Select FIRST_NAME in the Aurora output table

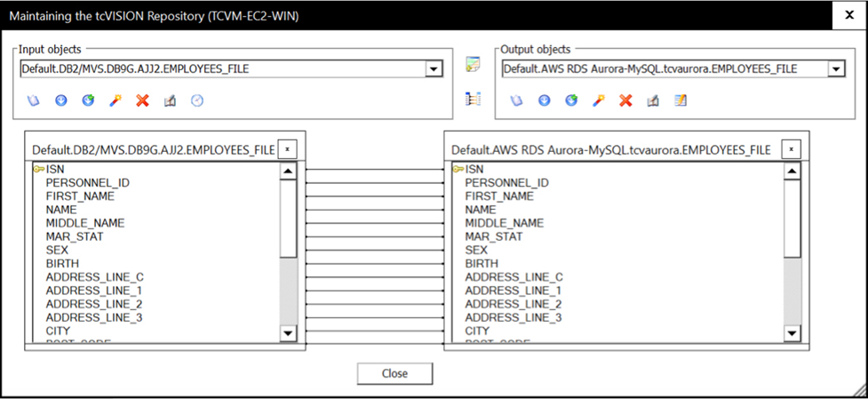pyautogui.click(x=499, y=196)
